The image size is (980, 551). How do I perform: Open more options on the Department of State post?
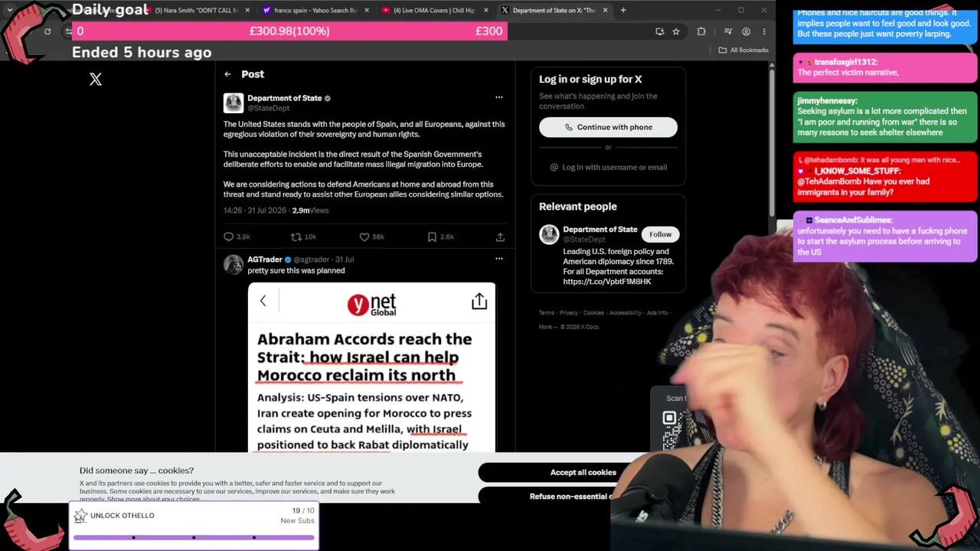point(499,98)
